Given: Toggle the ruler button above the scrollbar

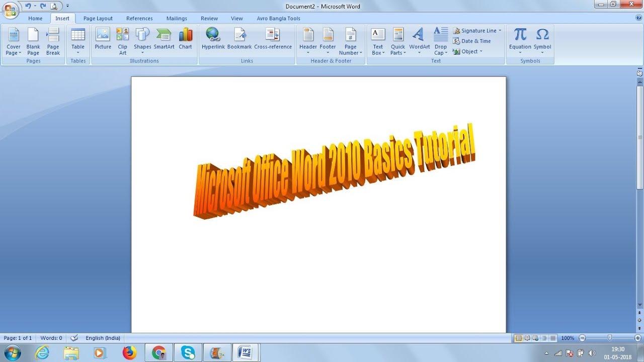Looking at the screenshot, I should [639, 73].
